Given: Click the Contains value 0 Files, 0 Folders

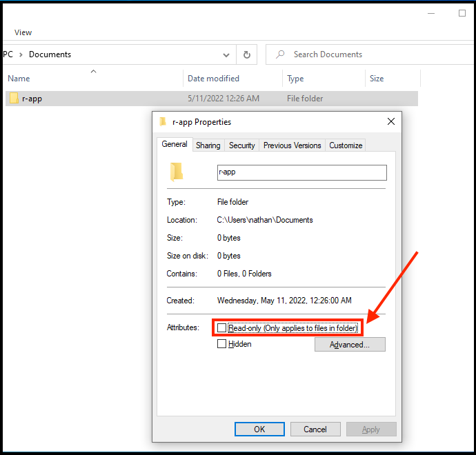Looking at the screenshot, I should 244,274.
